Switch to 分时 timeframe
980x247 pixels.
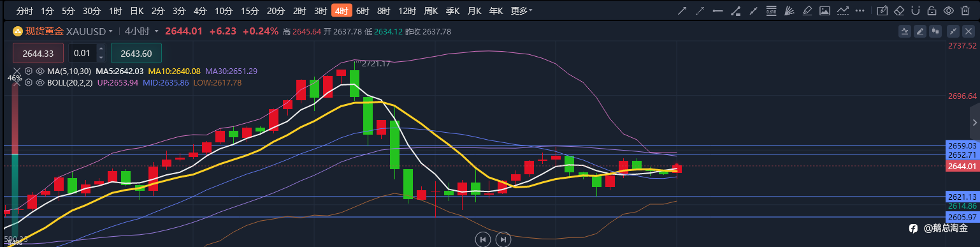pos(24,11)
